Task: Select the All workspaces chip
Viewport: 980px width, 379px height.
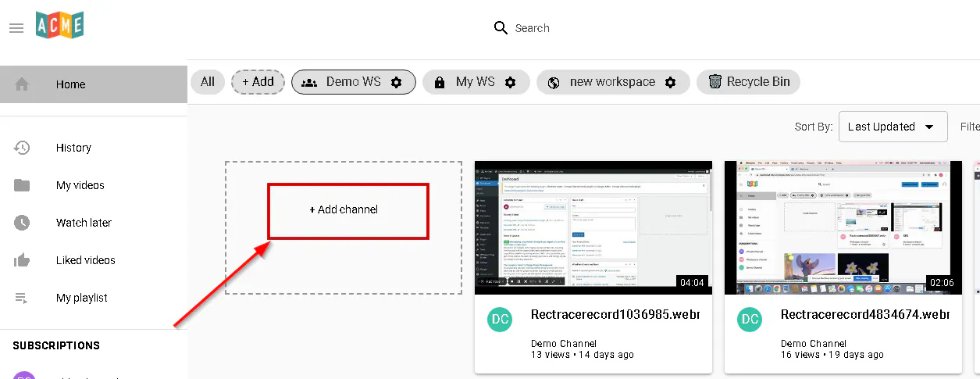Action: coord(208,82)
